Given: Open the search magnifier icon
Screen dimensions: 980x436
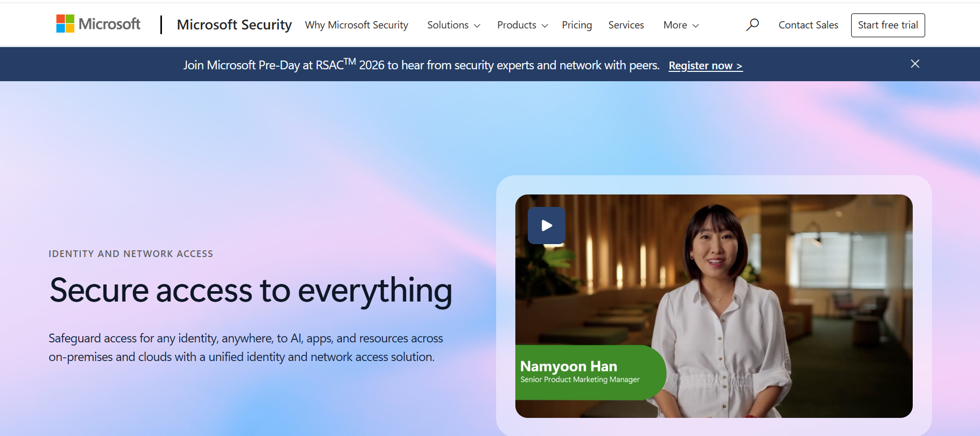Looking at the screenshot, I should (x=752, y=25).
